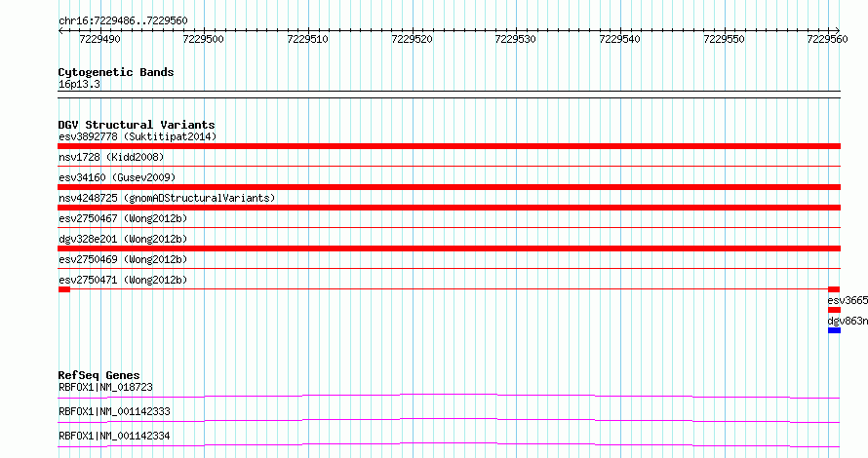The height and width of the screenshot is (458, 868).
Task: Click the thick red bar under dgv328e201
Action: tap(449, 248)
